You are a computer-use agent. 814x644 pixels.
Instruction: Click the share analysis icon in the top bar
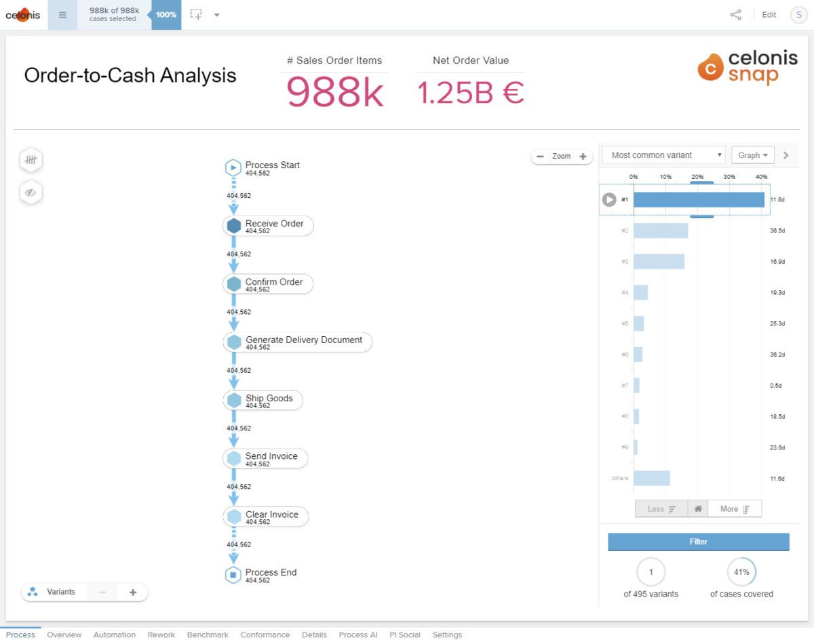pyautogui.click(x=736, y=14)
